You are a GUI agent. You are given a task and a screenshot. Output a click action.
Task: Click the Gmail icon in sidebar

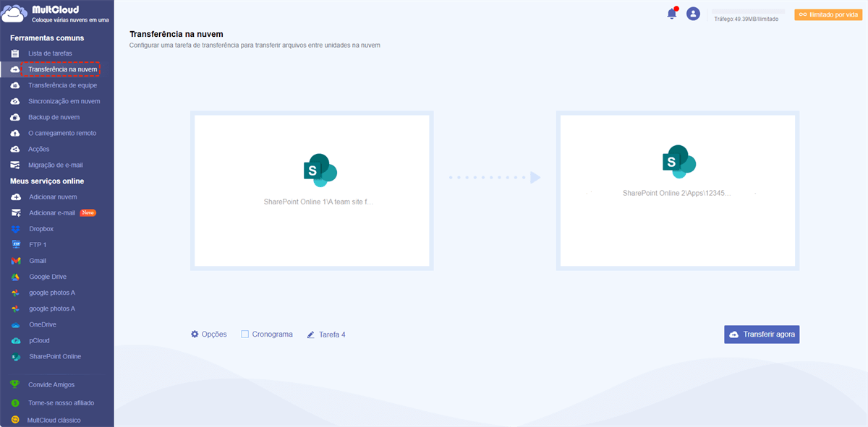point(16,261)
